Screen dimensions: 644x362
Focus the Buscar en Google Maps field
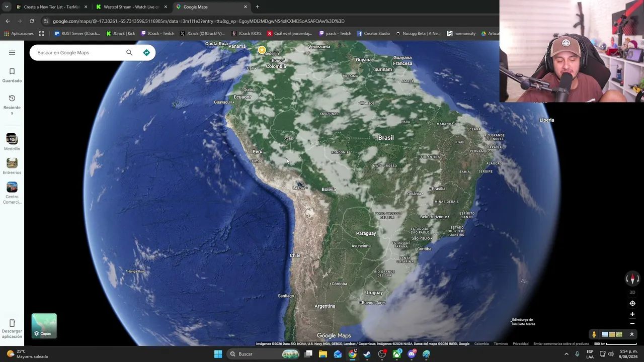click(78, 52)
